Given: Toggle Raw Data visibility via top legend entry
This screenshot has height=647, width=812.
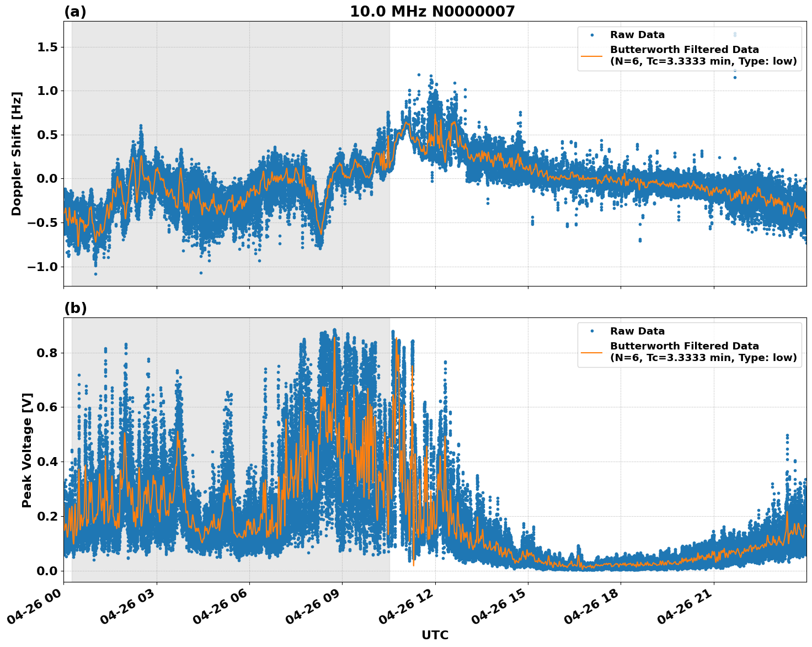Looking at the screenshot, I should [x=638, y=33].
